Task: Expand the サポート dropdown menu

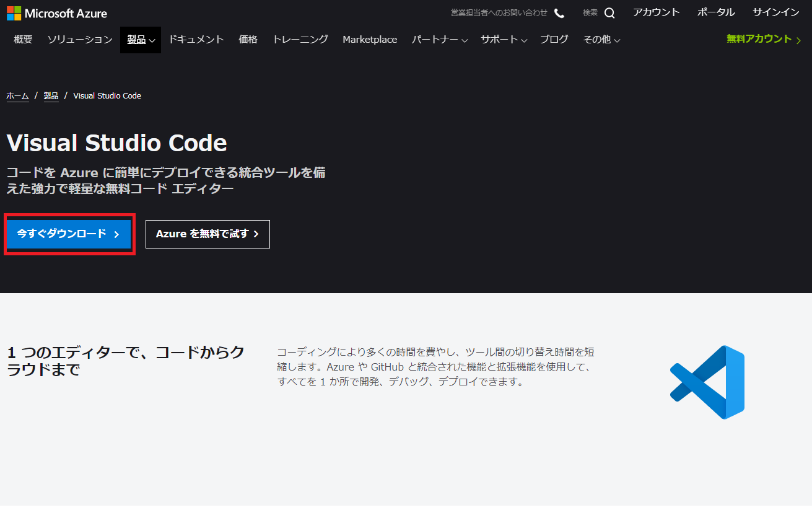Action: pyautogui.click(x=504, y=40)
